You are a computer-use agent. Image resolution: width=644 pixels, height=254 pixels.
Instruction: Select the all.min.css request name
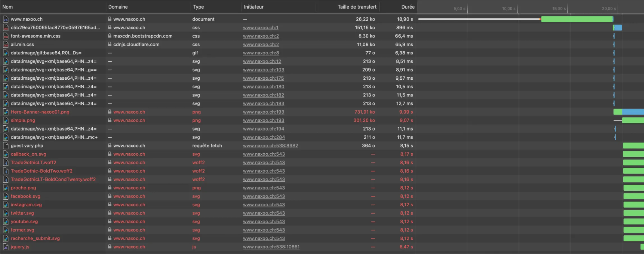pos(22,45)
